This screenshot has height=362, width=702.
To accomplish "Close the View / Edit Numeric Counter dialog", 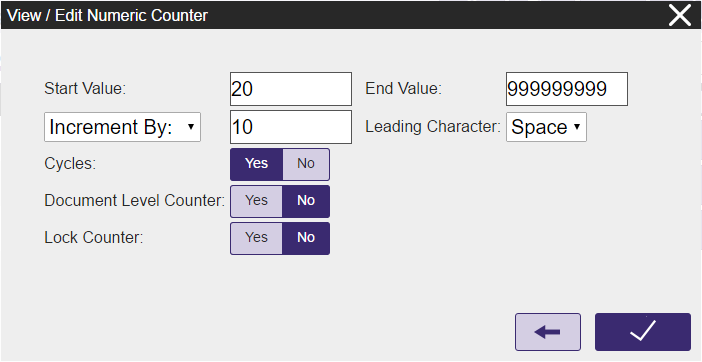I will [x=680, y=15].
